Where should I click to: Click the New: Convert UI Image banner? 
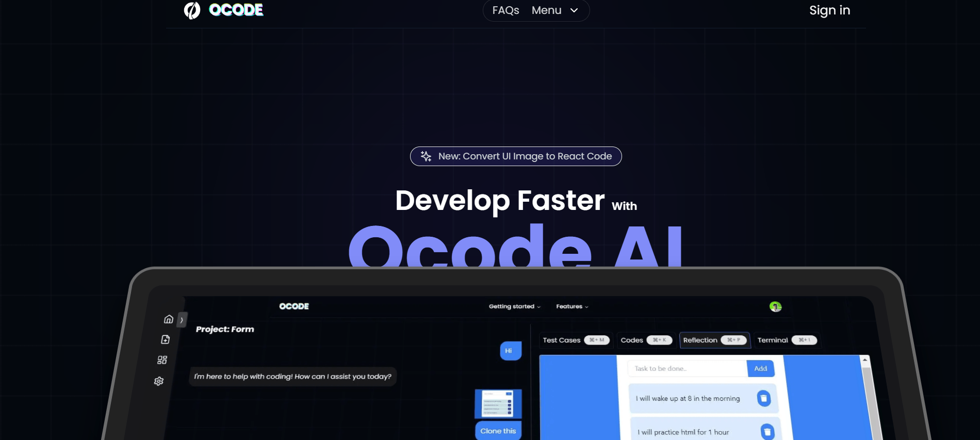point(516,156)
